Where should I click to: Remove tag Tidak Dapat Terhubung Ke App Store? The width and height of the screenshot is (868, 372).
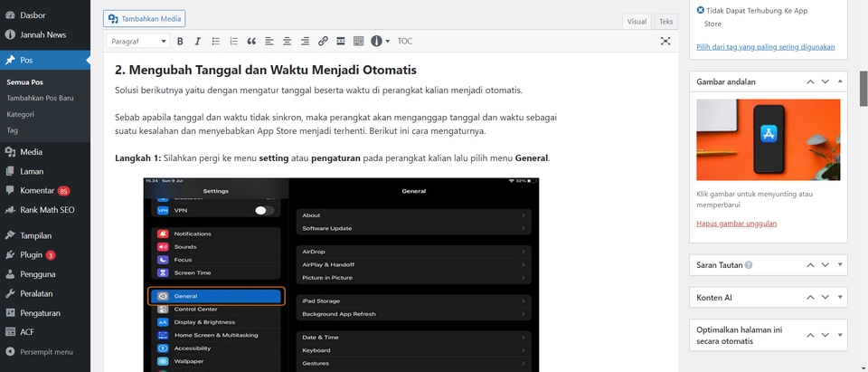click(x=700, y=11)
